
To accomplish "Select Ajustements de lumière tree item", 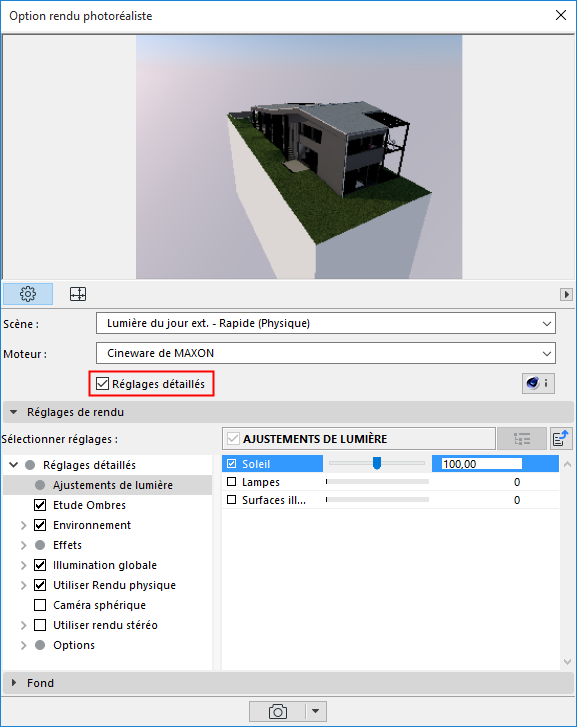I will tap(113, 485).
